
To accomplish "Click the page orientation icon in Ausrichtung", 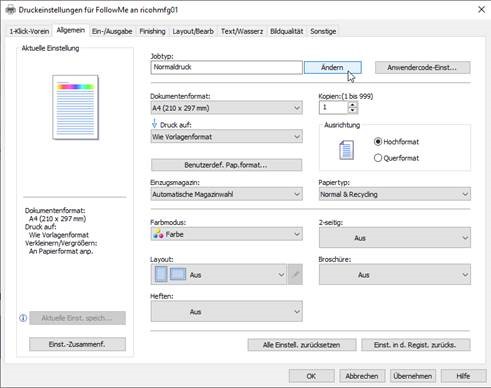I will [x=346, y=150].
